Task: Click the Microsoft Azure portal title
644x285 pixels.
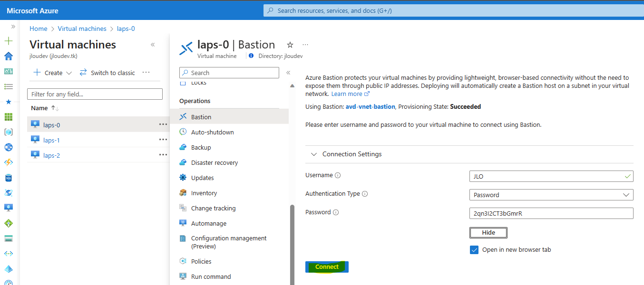Action: tap(33, 10)
